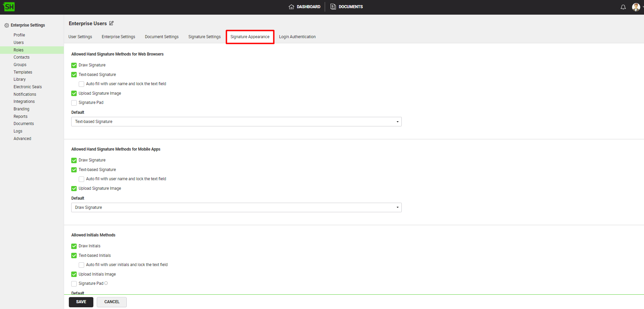The image size is (644, 309).
Task: Open the Dashboard via its house icon
Action: [291, 6]
